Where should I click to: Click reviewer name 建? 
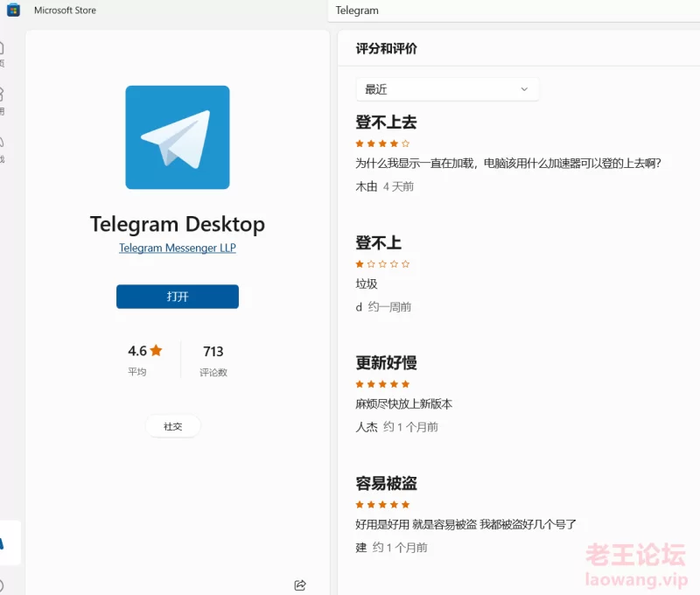pyautogui.click(x=361, y=548)
